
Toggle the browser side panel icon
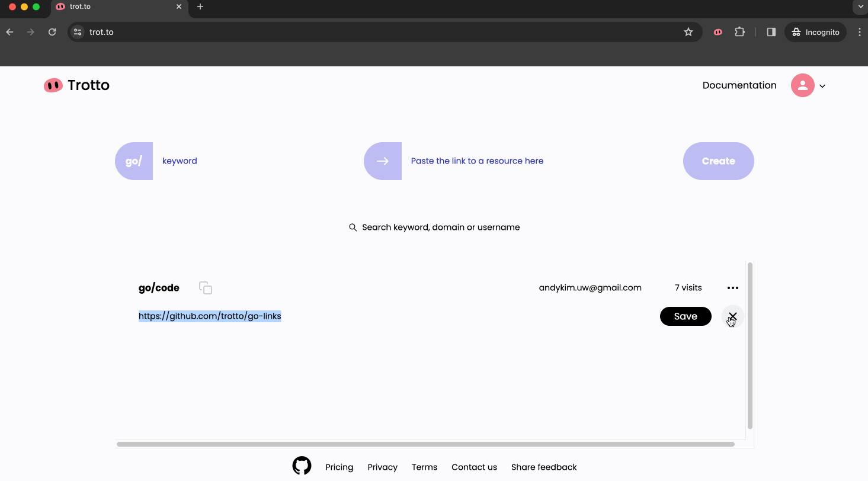click(x=771, y=32)
